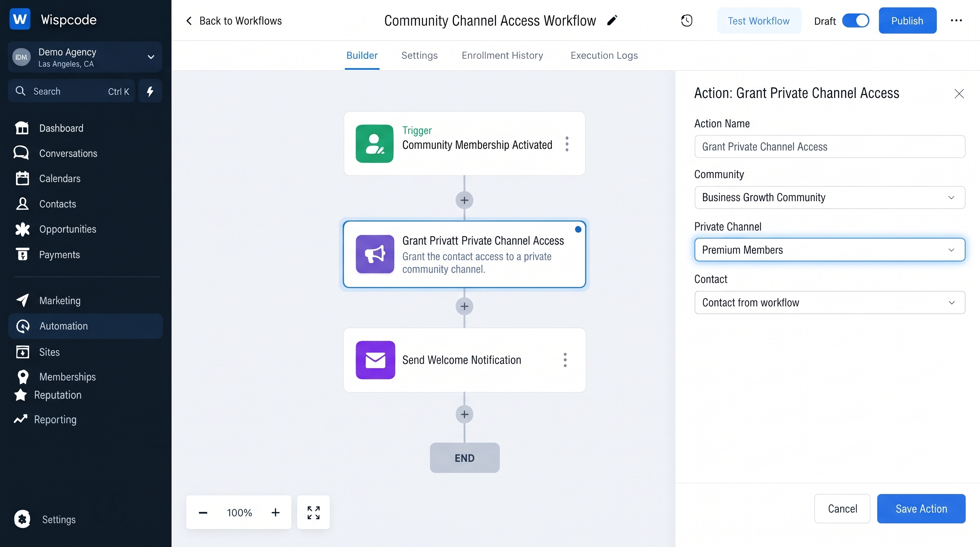The width and height of the screenshot is (980, 547).
Task: Zoom in the canvas
Action: (275, 513)
